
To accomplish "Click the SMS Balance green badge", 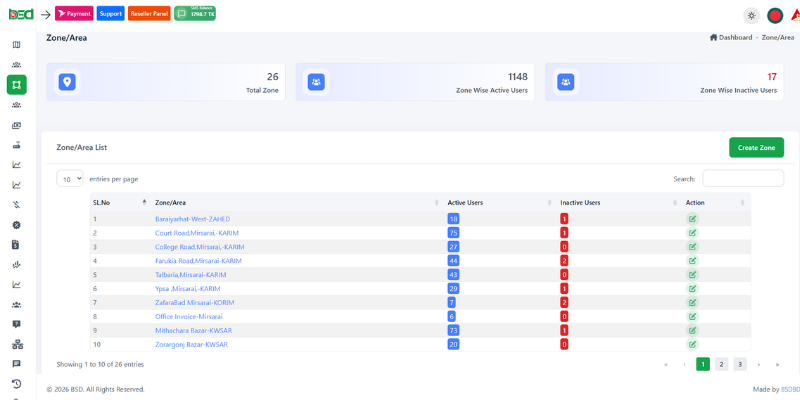I will (195, 14).
